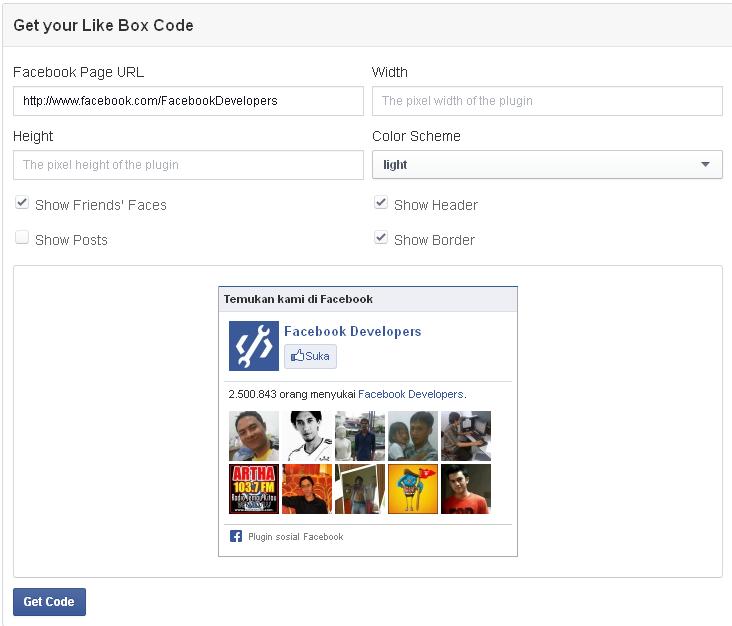Click the thumbnail of the man at a computer
The image size is (732, 626).
tap(466, 436)
